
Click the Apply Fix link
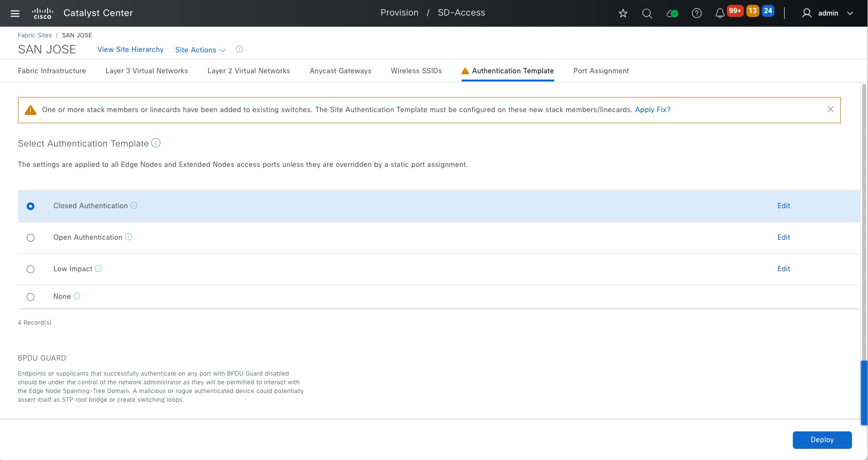(653, 110)
